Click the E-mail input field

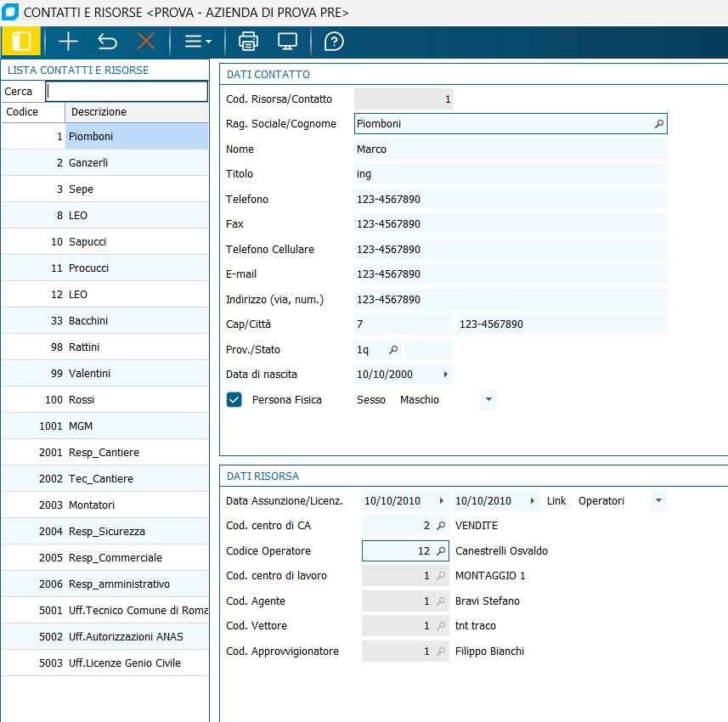510,274
